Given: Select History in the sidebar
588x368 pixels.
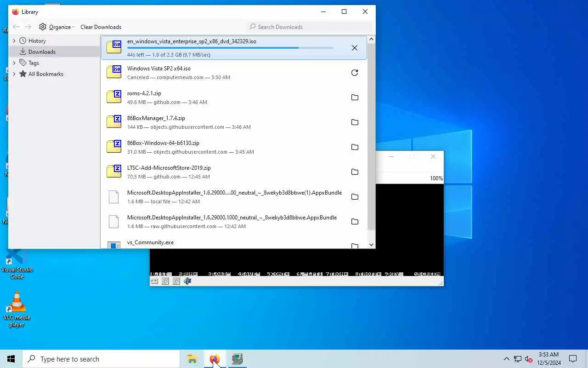Looking at the screenshot, I should coord(37,40).
